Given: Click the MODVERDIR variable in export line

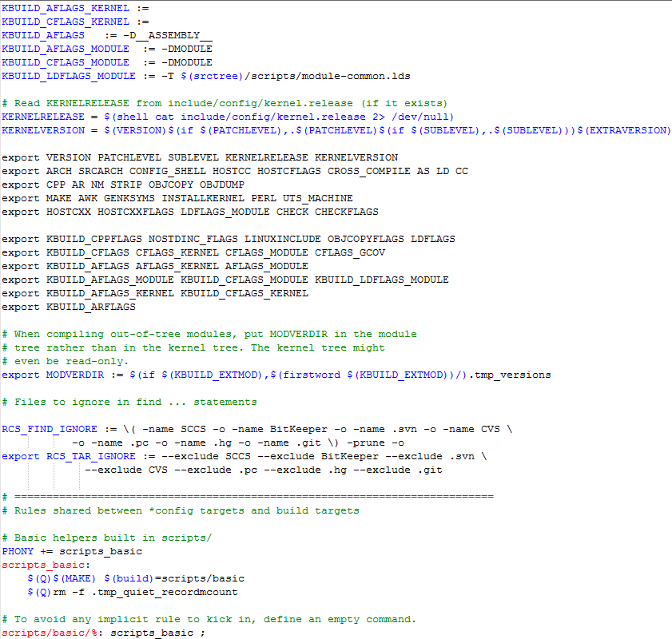Looking at the screenshot, I should (x=75, y=375).
